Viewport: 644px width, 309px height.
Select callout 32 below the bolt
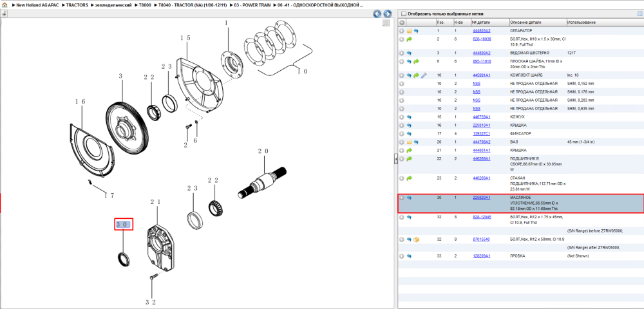click(x=150, y=302)
